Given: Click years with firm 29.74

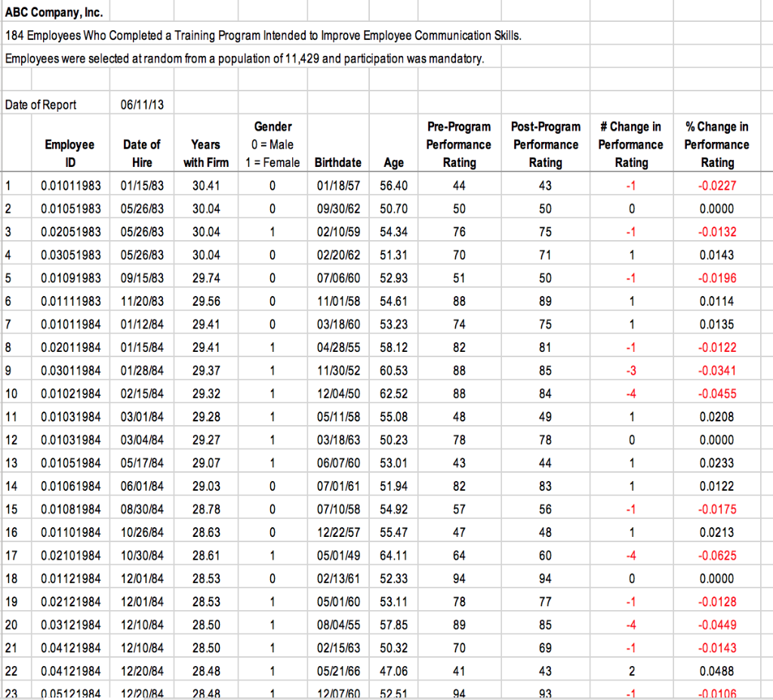Looking at the screenshot, I should point(206,278).
